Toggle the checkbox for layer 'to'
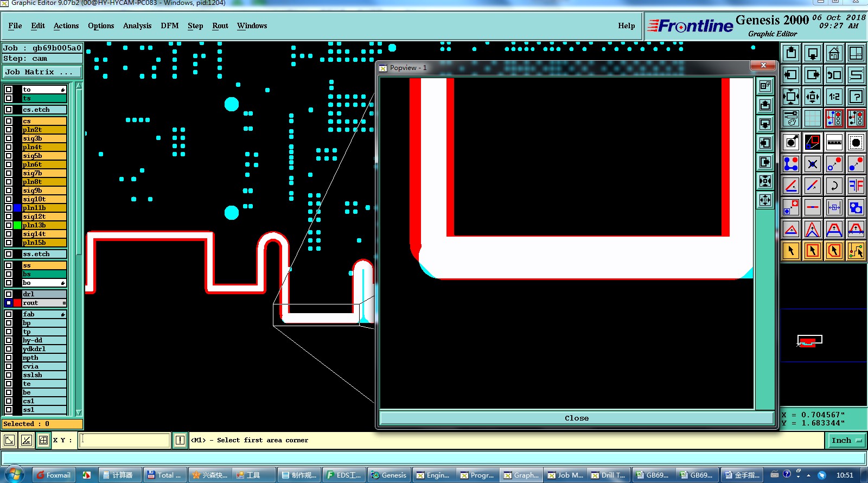 pyautogui.click(x=9, y=90)
